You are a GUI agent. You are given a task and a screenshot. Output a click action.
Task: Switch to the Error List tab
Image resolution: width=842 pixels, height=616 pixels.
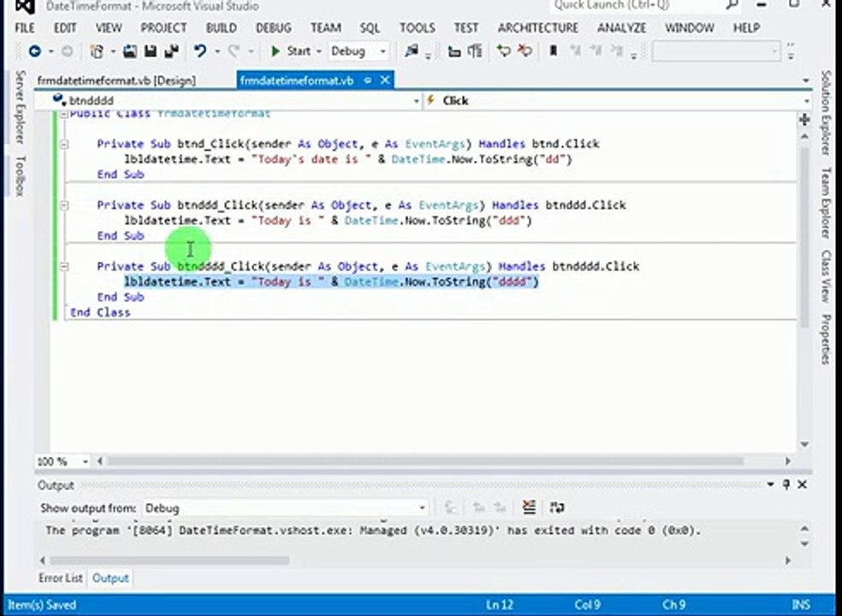point(60,577)
